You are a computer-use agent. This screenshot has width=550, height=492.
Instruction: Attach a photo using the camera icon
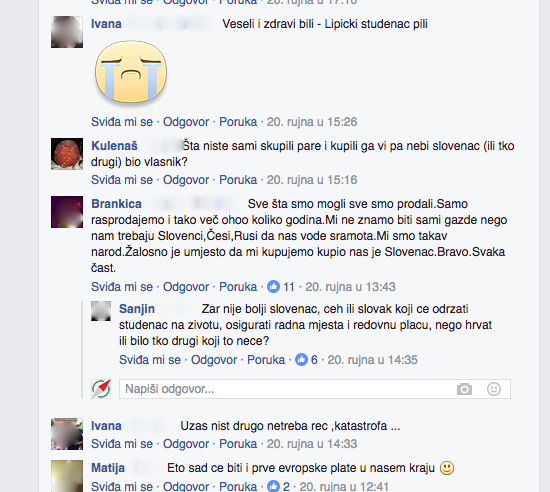464,389
